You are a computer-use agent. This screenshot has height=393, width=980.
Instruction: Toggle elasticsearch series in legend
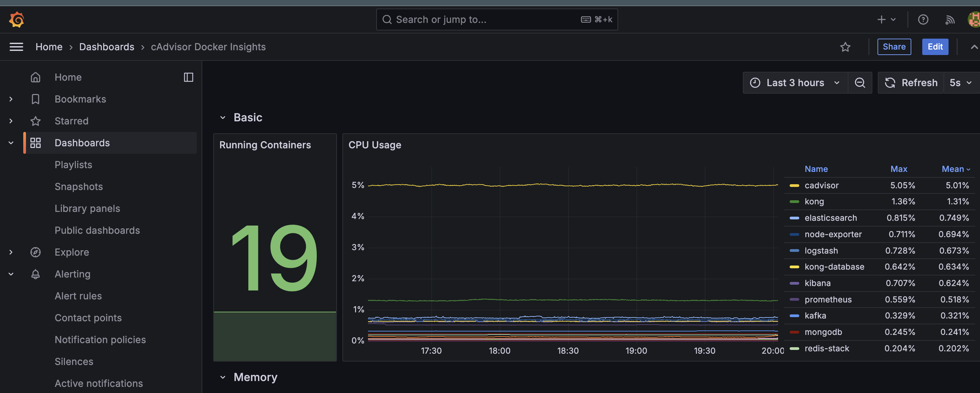831,218
